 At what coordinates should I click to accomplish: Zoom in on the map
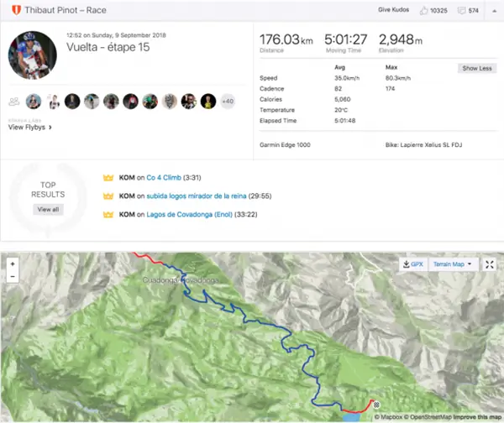point(13,264)
